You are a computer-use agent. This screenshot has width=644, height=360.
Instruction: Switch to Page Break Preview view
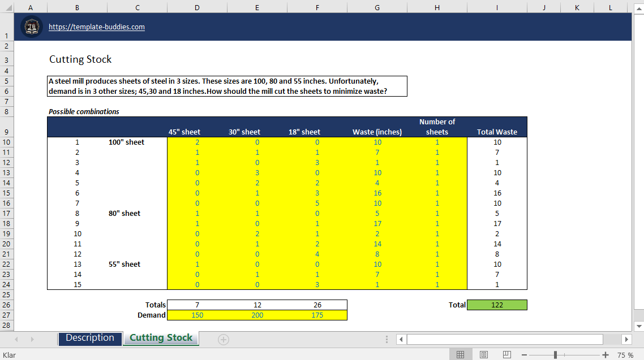coord(507,355)
